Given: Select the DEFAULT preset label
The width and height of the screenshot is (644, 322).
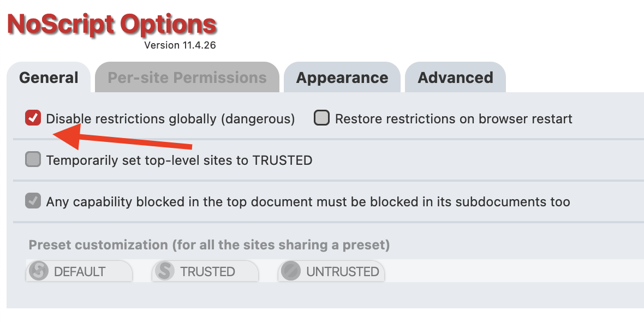Looking at the screenshot, I should click(80, 271).
